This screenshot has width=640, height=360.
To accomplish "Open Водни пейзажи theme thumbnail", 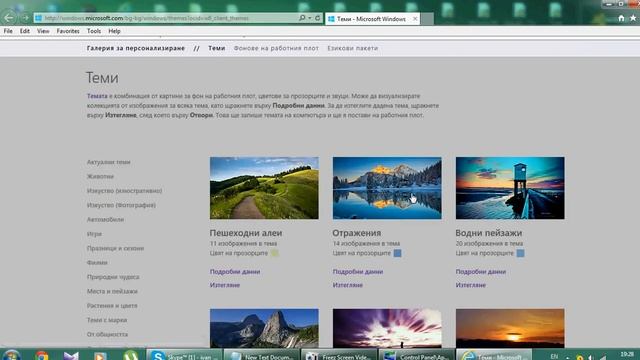I will [510, 188].
